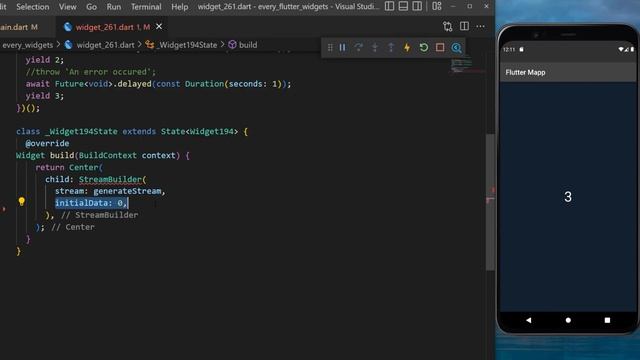Click the editor vertical scrollbar thumb
Screen dimensions: 640x360
[490, 202]
